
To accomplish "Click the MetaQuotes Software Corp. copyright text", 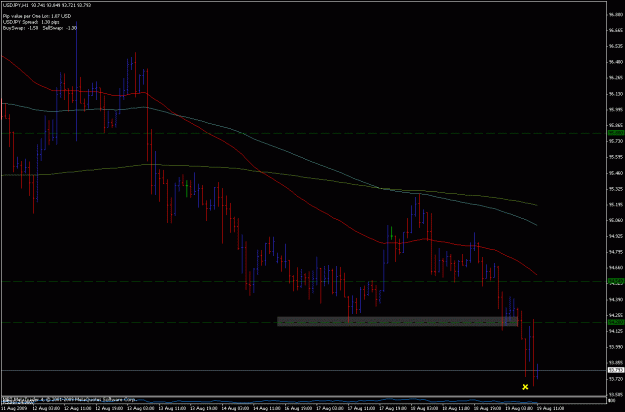I will (70, 399).
